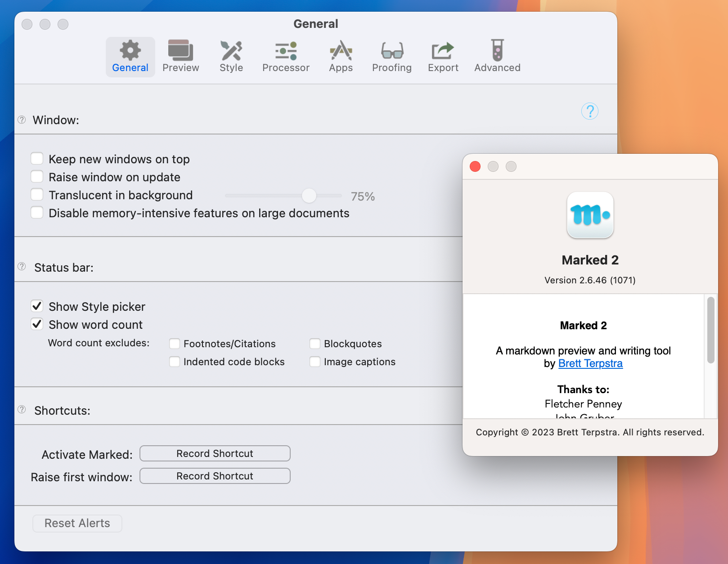728x564 pixels.
Task: Enable Raise window on update
Action: [37, 177]
